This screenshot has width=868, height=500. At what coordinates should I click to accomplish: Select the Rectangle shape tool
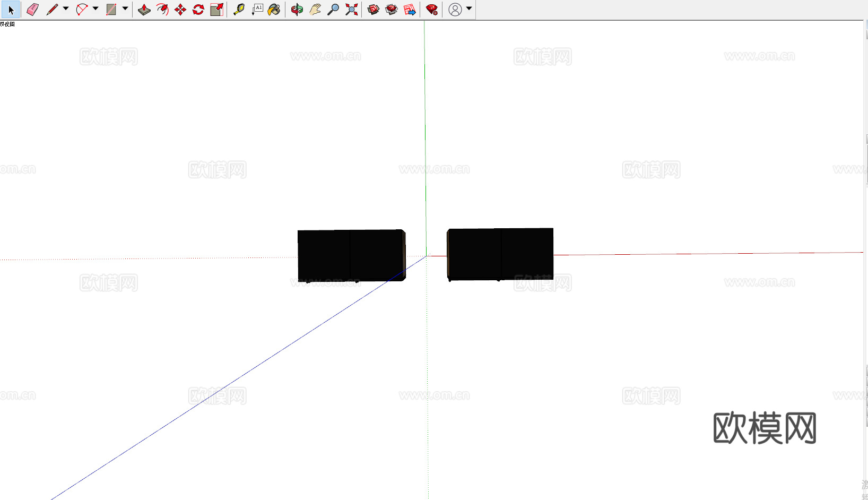tap(111, 10)
